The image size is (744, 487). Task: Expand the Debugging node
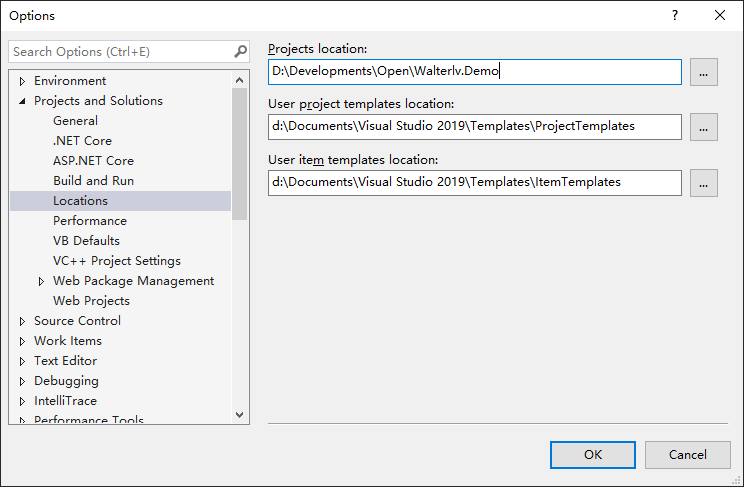pos(23,381)
